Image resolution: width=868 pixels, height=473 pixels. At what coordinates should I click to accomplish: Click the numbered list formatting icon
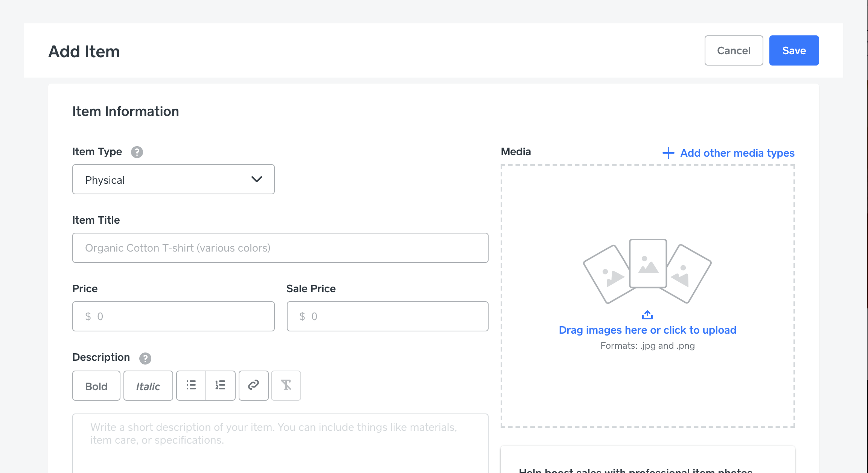click(x=220, y=386)
